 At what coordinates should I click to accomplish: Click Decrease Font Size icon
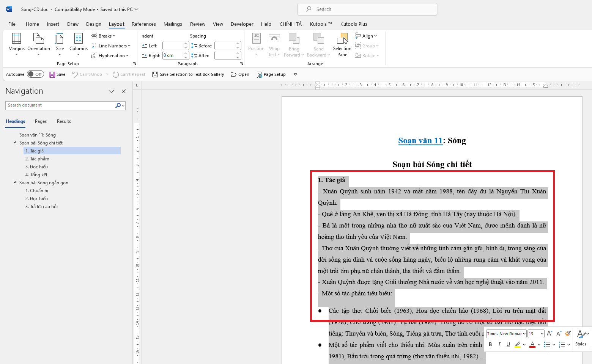click(559, 334)
